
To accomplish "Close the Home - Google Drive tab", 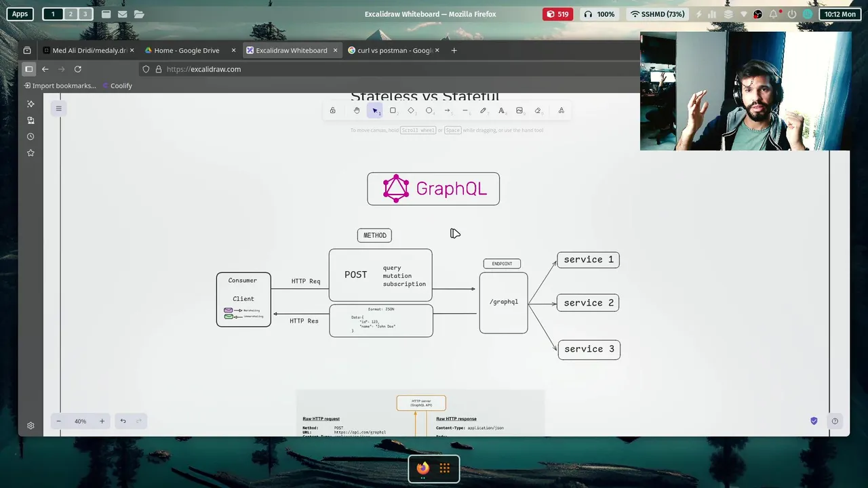I will click(233, 50).
